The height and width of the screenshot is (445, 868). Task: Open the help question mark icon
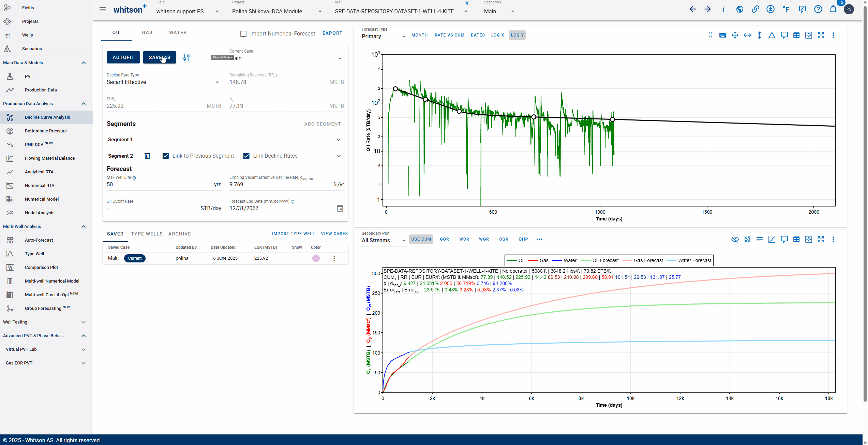(x=818, y=9)
